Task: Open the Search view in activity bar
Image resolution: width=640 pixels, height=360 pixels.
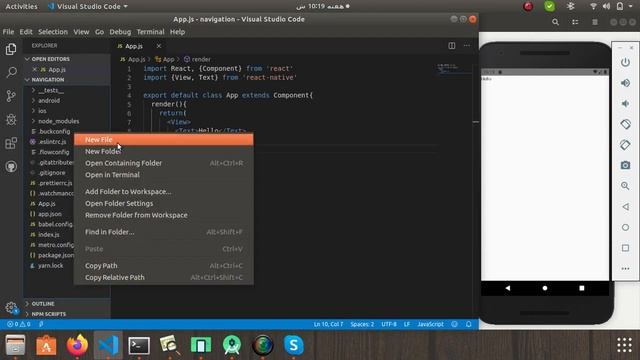Action: pos(11,73)
